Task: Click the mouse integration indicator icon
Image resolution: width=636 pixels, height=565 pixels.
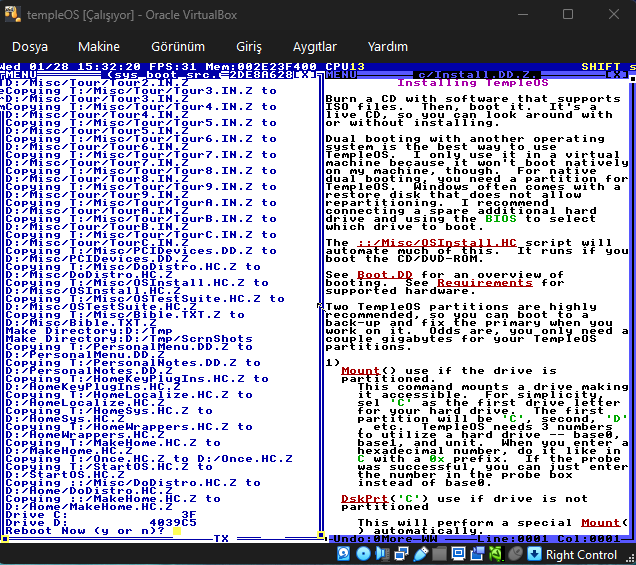Action: [x=516, y=554]
